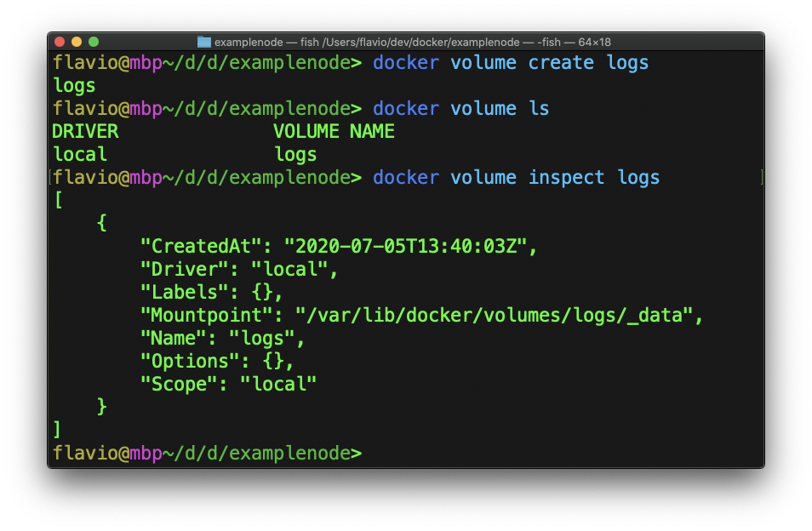Viewport: 812px width, 531px height.
Task: Click the DRIVER column header
Action: pyautogui.click(x=85, y=132)
